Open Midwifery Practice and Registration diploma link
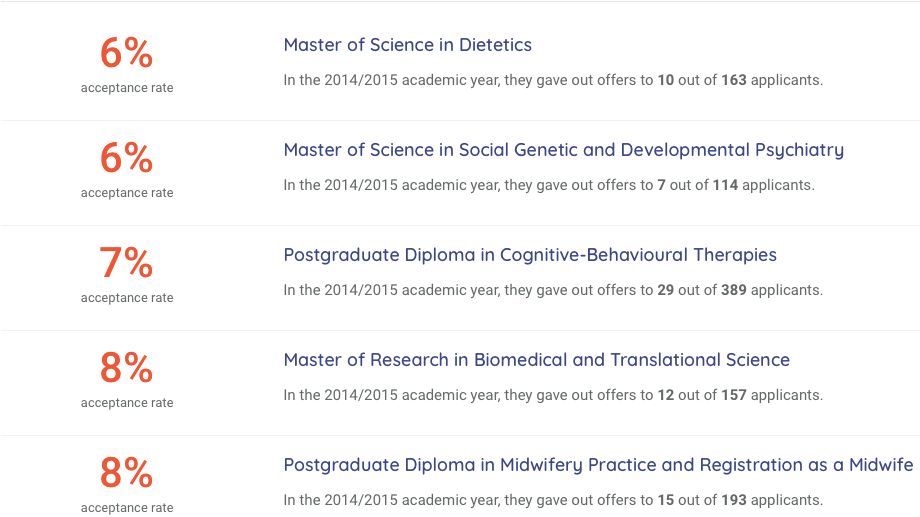The height and width of the screenshot is (517, 920). tap(598, 465)
